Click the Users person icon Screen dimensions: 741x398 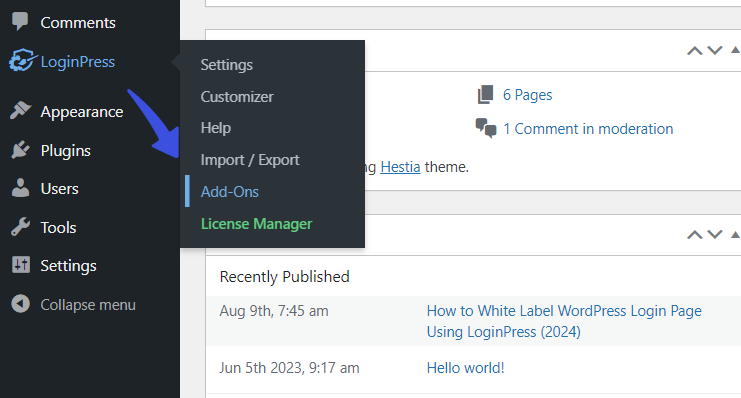click(20, 188)
